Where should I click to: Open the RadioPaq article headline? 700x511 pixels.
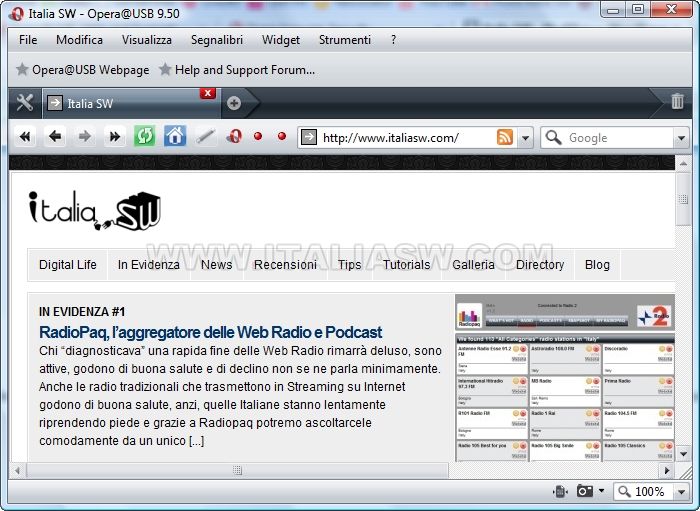point(211,332)
